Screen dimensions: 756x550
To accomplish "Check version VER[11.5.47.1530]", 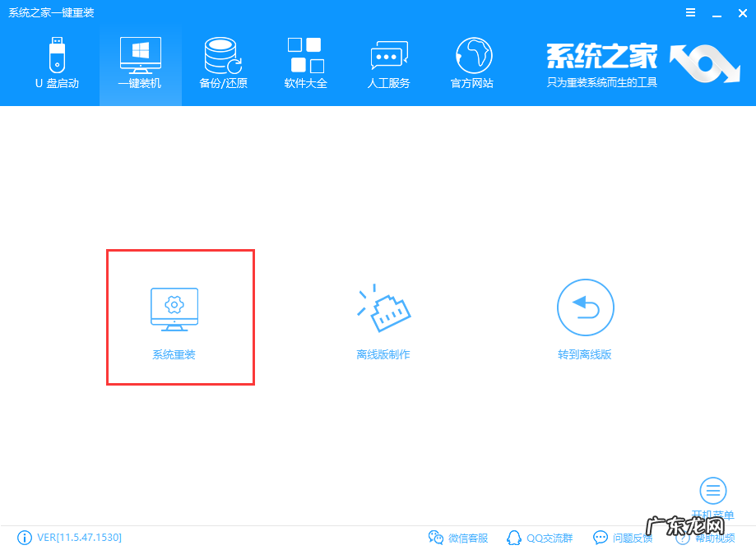I will pyautogui.click(x=78, y=538).
